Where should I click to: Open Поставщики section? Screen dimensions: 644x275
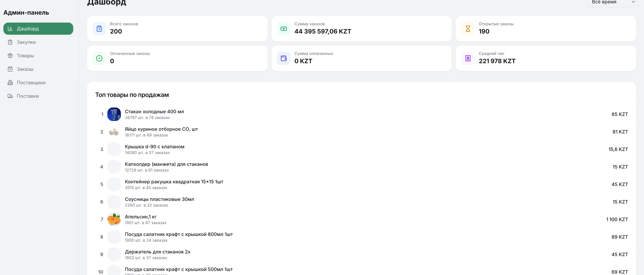pos(38,83)
